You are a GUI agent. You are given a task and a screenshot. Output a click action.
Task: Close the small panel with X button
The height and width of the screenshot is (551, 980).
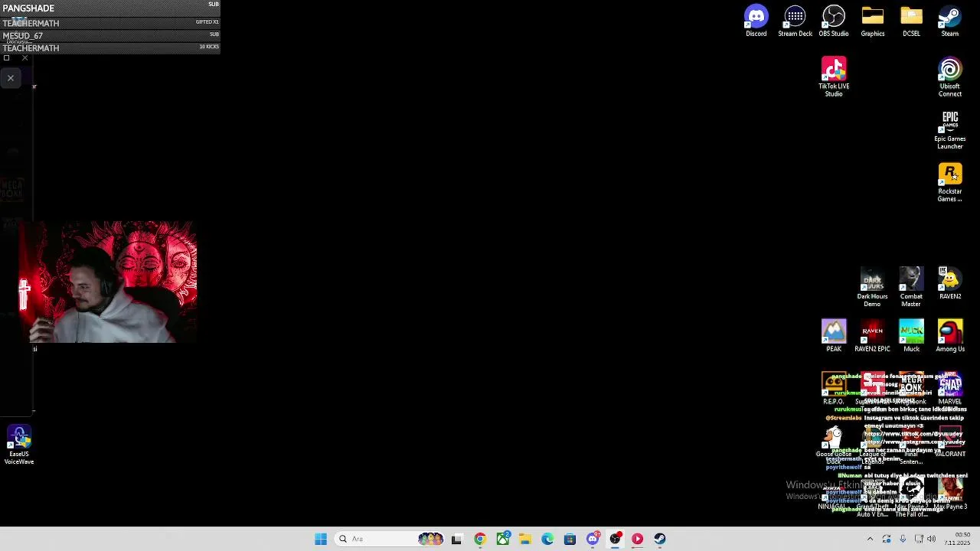pos(11,78)
